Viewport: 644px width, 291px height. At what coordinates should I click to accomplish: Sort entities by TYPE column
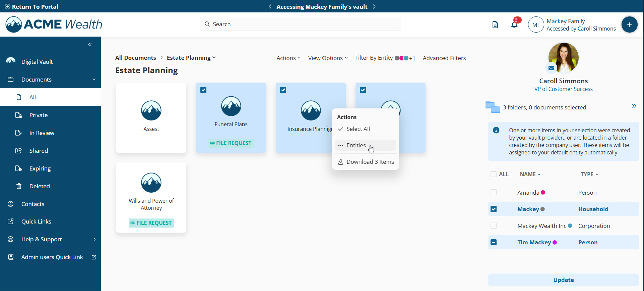coord(589,174)
